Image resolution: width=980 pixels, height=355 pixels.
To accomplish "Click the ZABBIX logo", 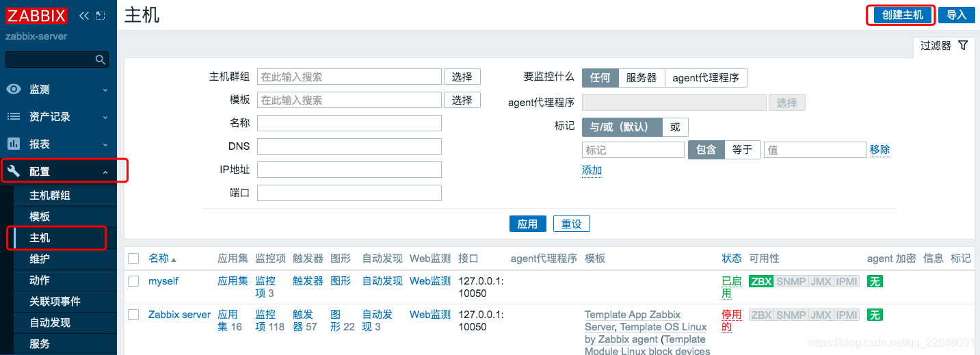I will click(37, 15).
